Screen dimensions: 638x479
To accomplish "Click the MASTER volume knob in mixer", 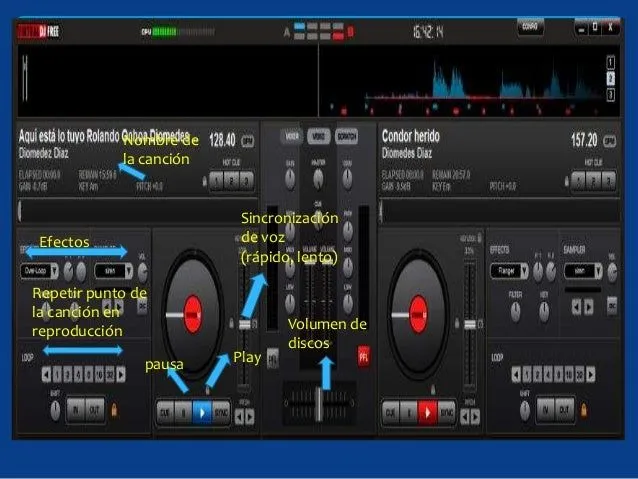I will pyautogui.click(x=318, y=178).
